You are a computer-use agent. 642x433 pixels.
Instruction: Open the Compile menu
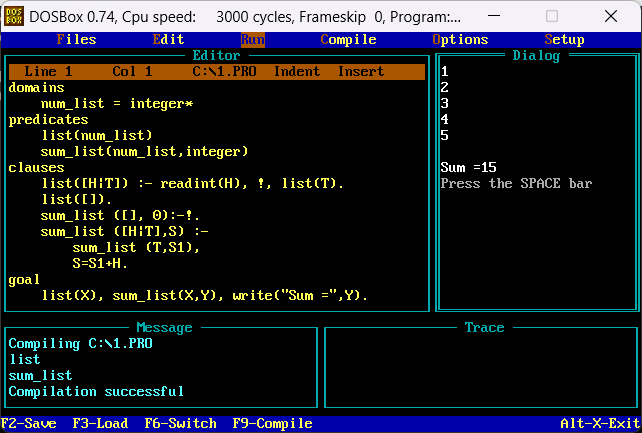[348, 40]
